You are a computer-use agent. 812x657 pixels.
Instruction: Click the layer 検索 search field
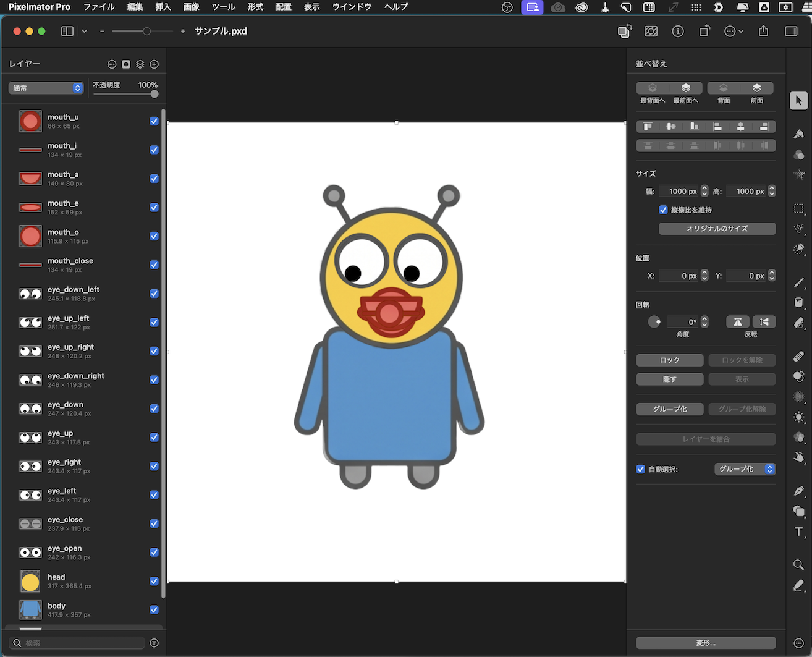pyautogui.click(x=80, y=643)
